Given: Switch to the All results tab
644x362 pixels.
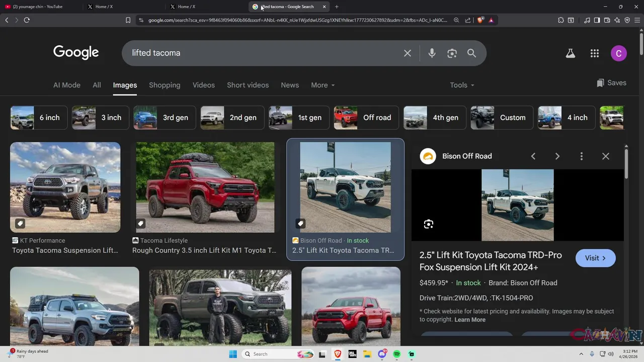Looking at the screenshot, I should click(x=97, y=85).
